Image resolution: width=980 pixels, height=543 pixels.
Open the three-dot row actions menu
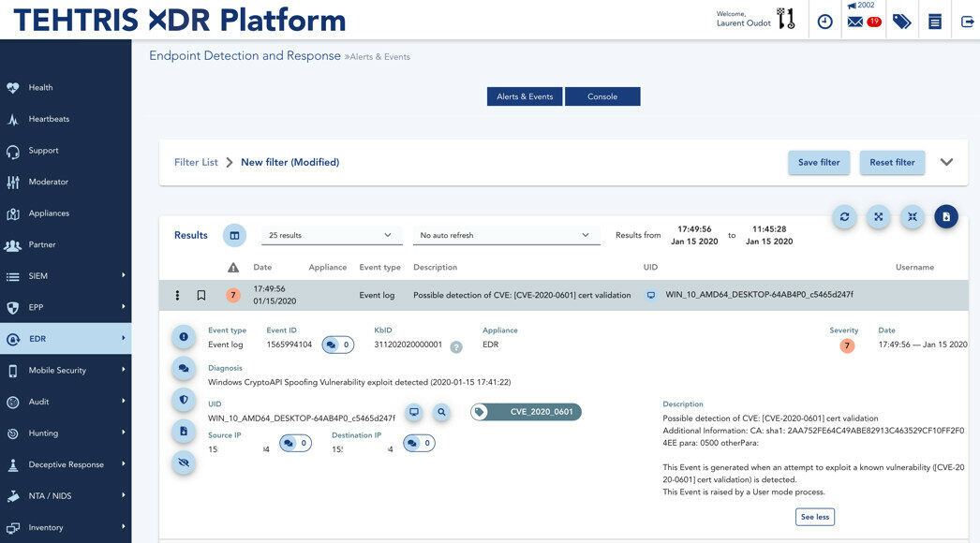[x=177, y=295]
